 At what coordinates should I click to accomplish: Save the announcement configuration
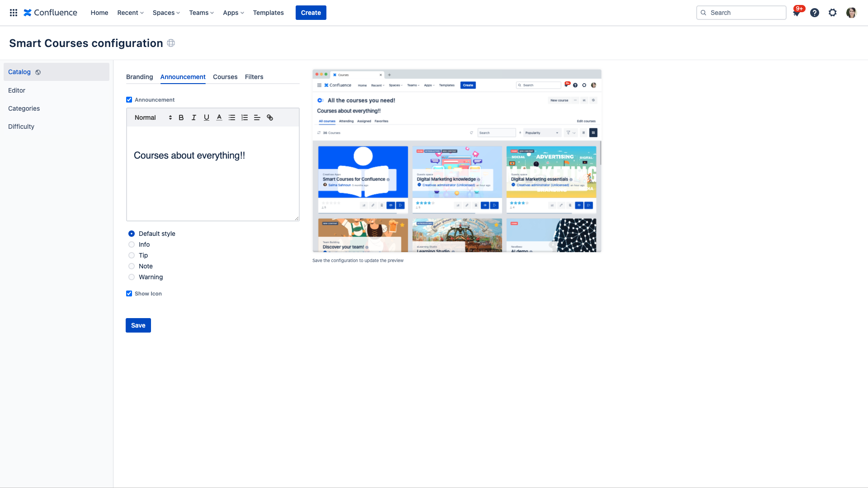138,325
